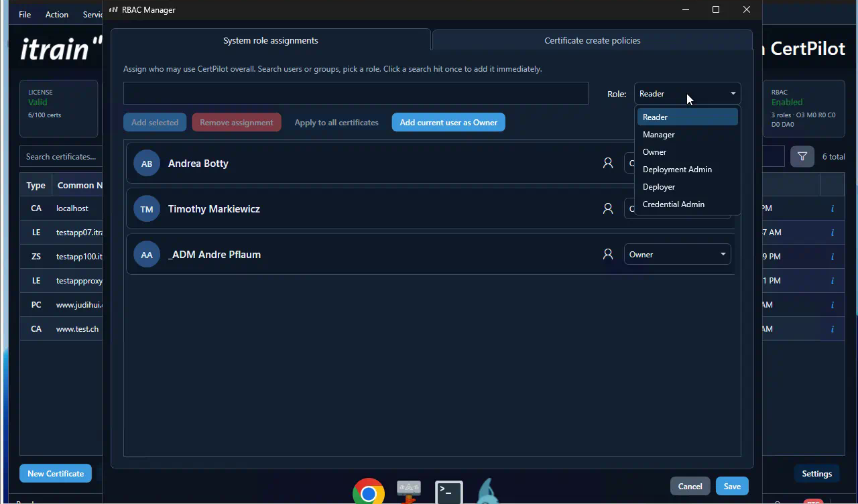Click the New Certificate button
The width and height of the screenshot is (858, 504).
[56, 473]
